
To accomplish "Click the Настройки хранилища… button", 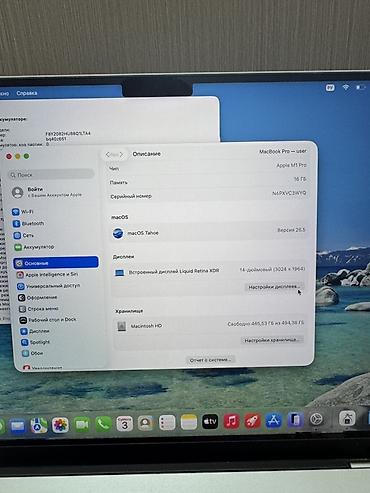I will (x=272, y=340).
